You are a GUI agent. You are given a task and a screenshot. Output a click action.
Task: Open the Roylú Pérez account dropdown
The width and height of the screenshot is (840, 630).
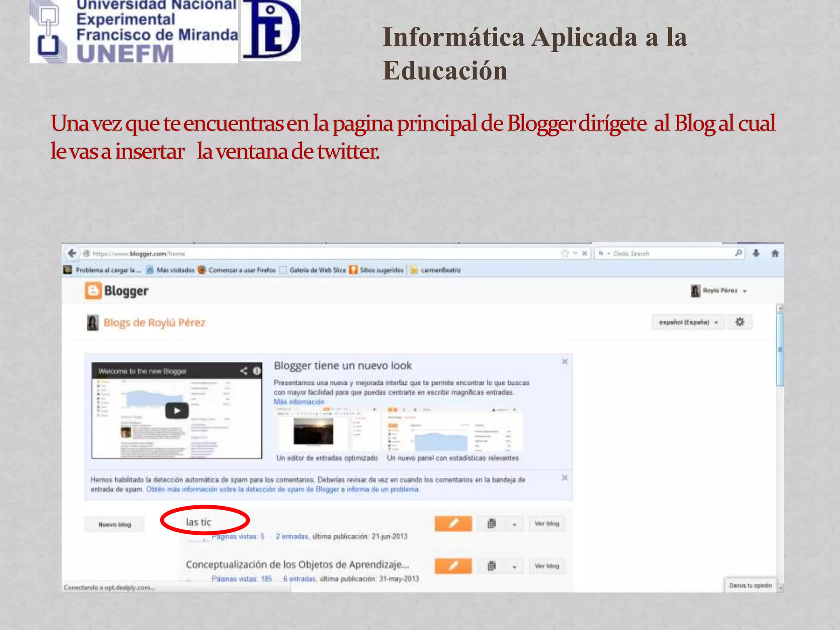point(719,291)
